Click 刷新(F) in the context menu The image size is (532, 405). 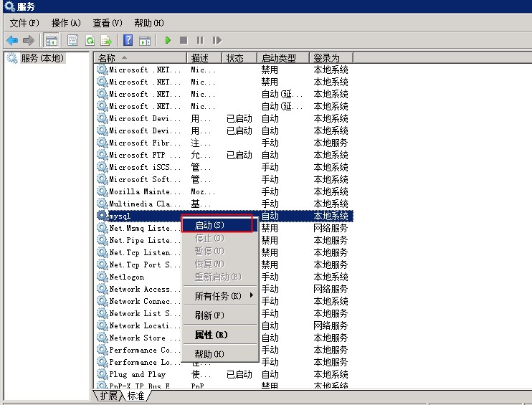coord(209,315)
